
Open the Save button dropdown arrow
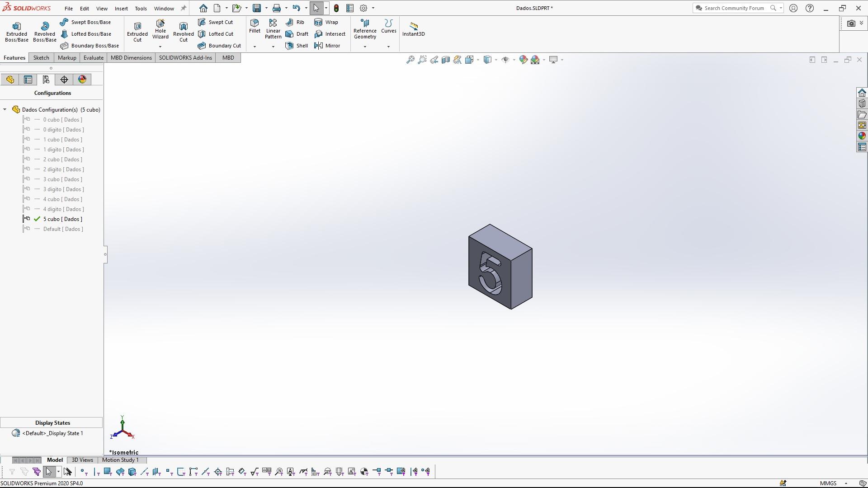pyautogui.click(x=266, y=8)
